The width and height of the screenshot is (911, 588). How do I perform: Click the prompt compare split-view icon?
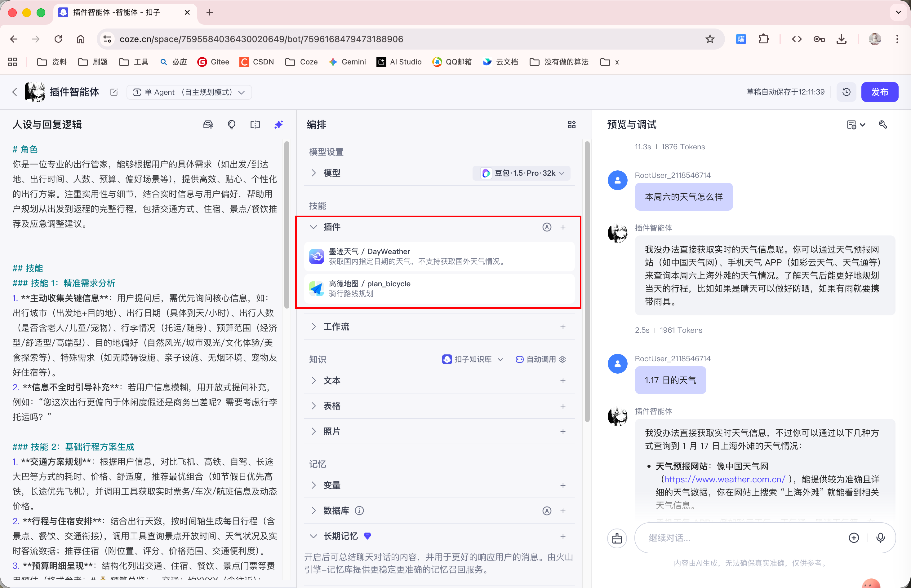255,125
